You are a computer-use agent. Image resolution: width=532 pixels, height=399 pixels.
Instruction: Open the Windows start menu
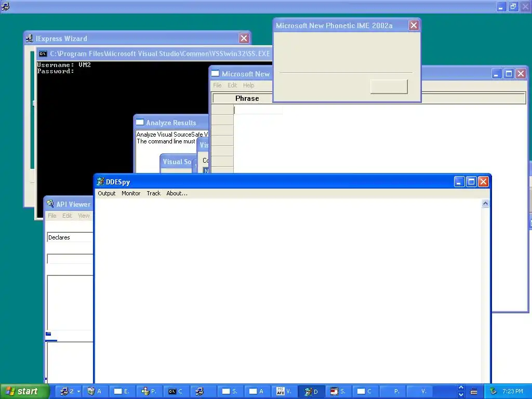click(24, 392)
